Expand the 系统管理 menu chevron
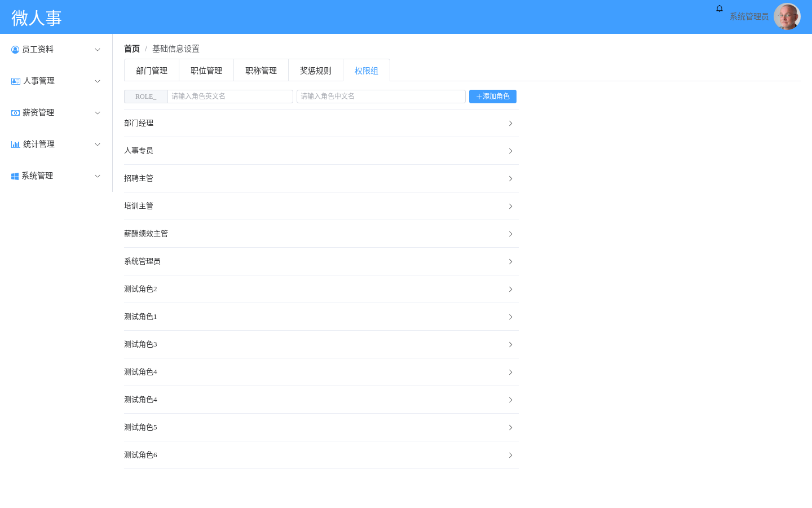The image size is (812, 508). click(98, 176)
